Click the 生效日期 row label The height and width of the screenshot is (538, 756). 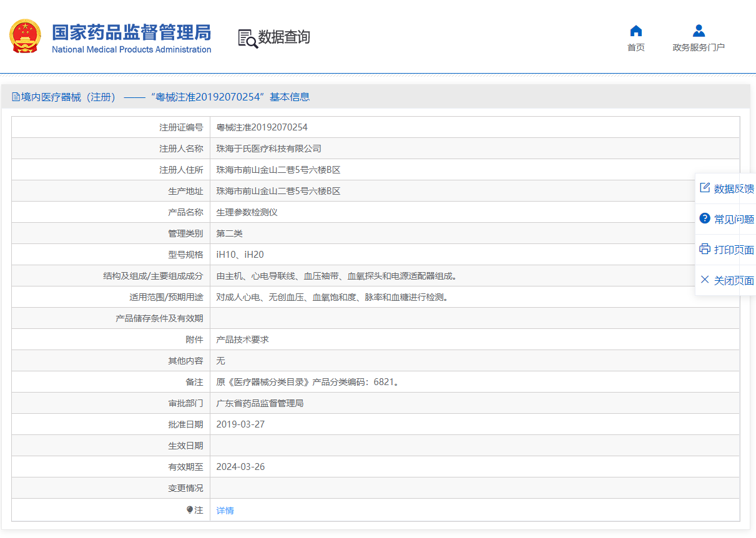(186, 446)
